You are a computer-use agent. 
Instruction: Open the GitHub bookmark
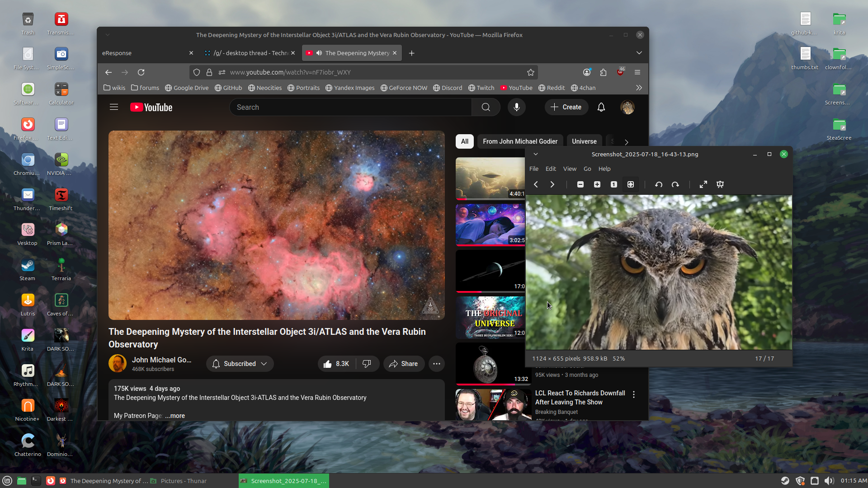[228, 88]
